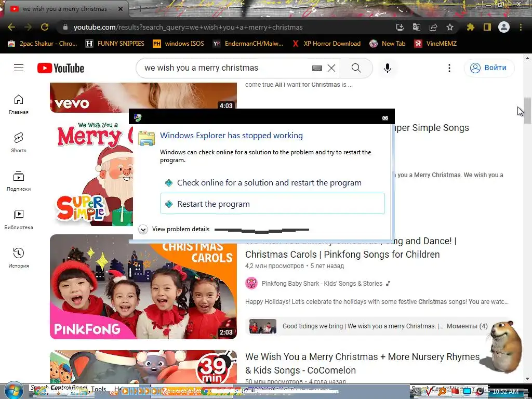Open the windows ISOS bookmark
Viewport: 532px width, 399px height.
[179, 44]
